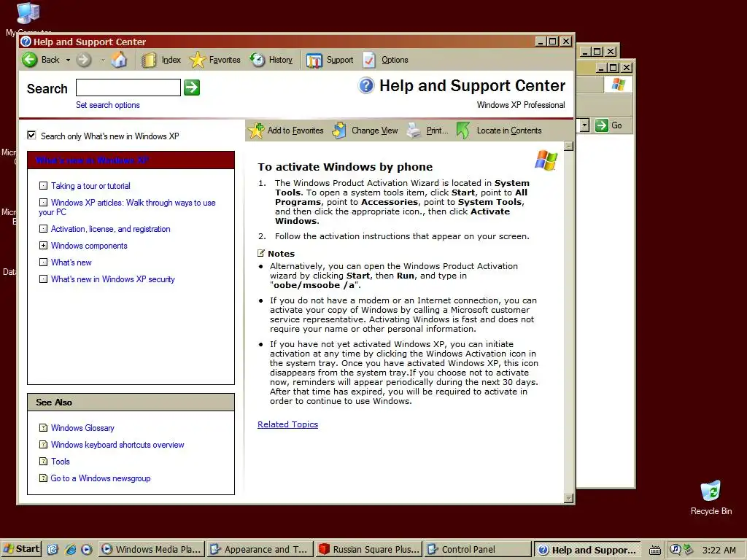
Task: Click the 3:22 AM clock
Action: coord(719,550)
